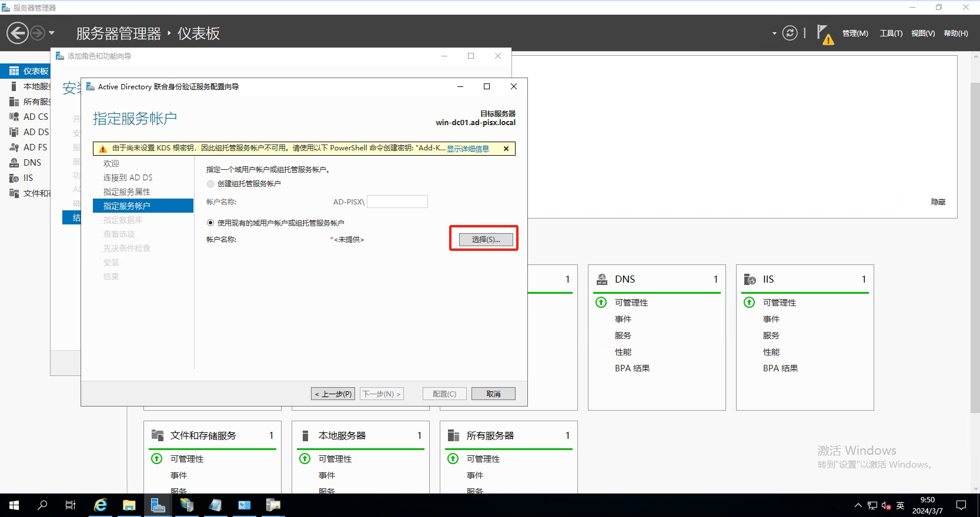The image size is (980, 517).
Task: Select DNS icon in left sidebar
Action: 14,163
